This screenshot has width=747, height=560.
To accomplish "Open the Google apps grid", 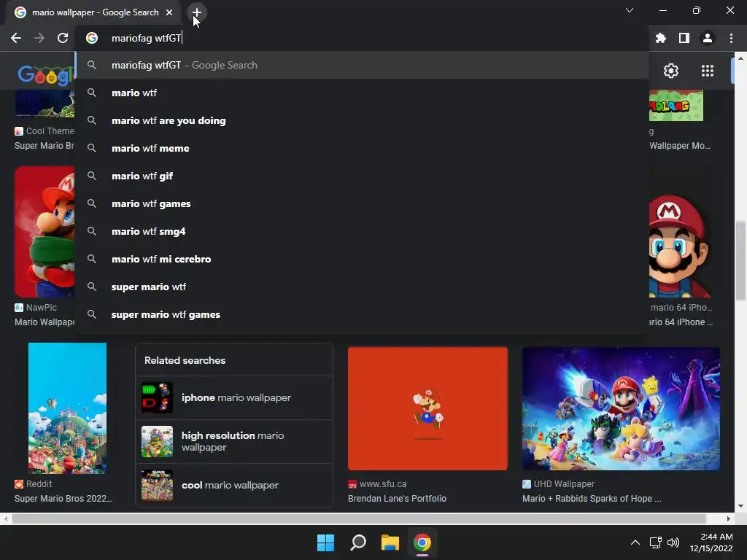I will (708, 71).
